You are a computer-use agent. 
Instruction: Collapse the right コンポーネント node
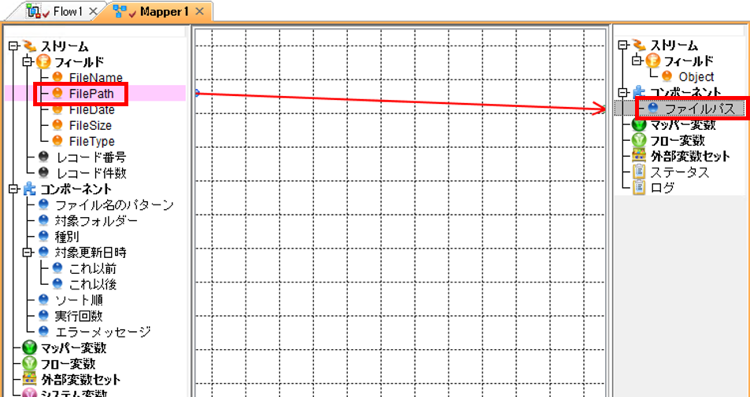click(x=622, y=92)
